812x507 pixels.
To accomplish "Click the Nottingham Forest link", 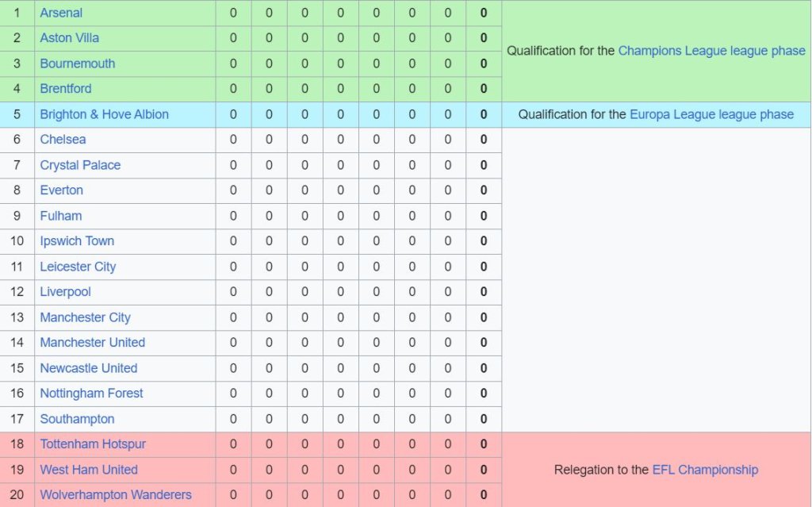I will [x=92, y=394].
